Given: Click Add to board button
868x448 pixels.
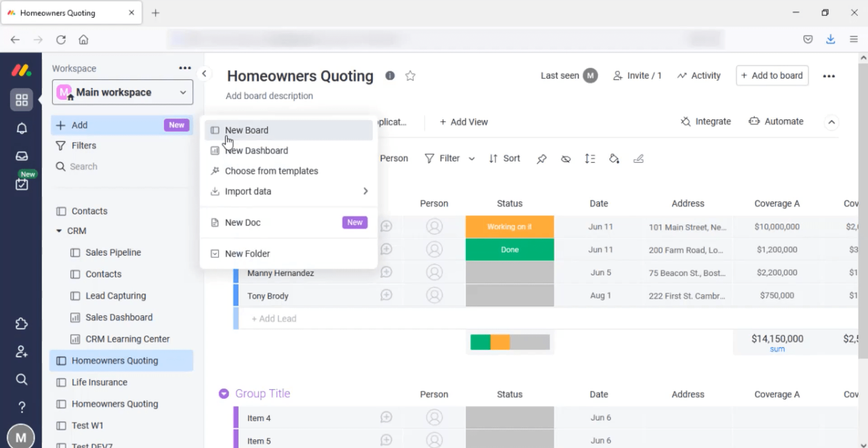Looking at the screenshot, I should [772, 75].
